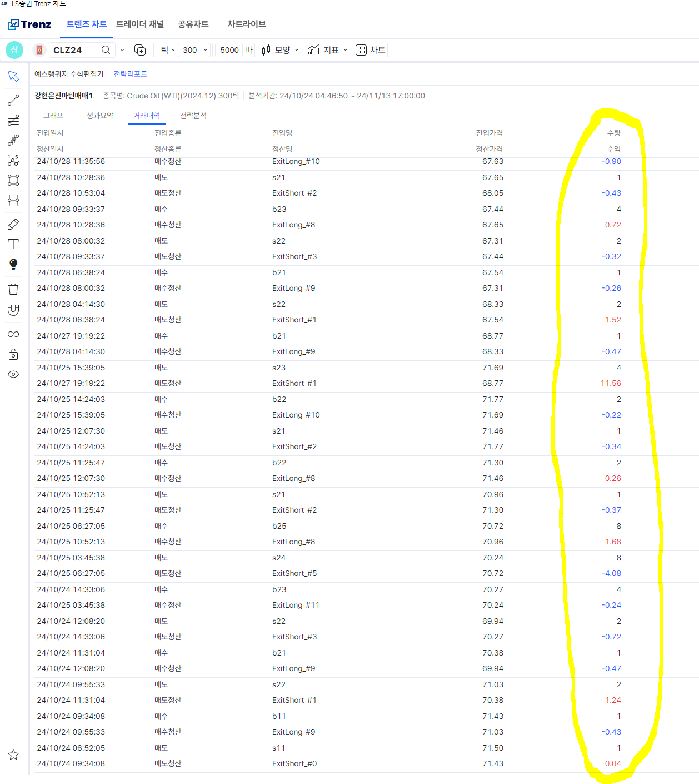
Task: Switch to the 성과요약 tab
Action: click(x=100, y=116)
